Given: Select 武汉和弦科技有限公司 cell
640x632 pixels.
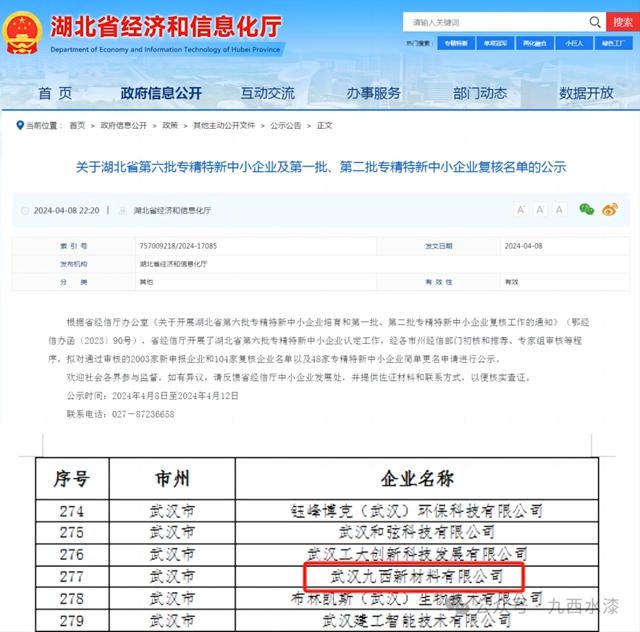Looking at the screenshot, I should pyautogui.click(x=417, y=532).
